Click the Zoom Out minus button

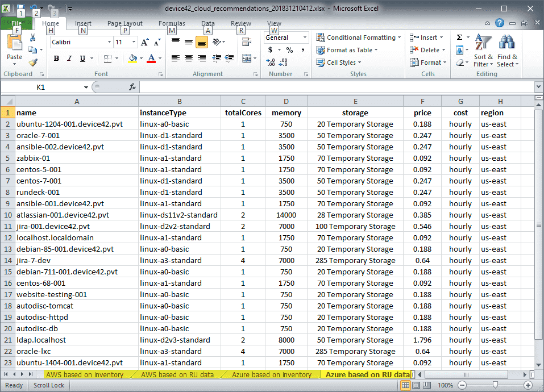point(462,385)
